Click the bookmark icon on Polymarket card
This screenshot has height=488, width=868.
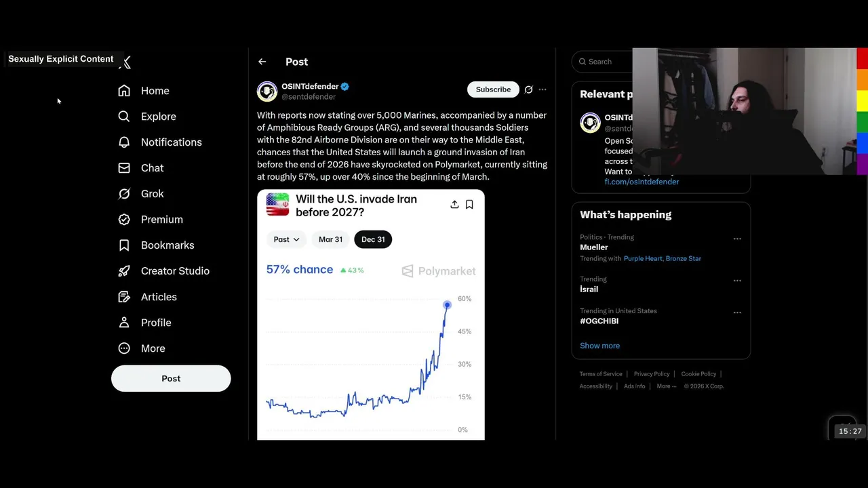point(469,205)
